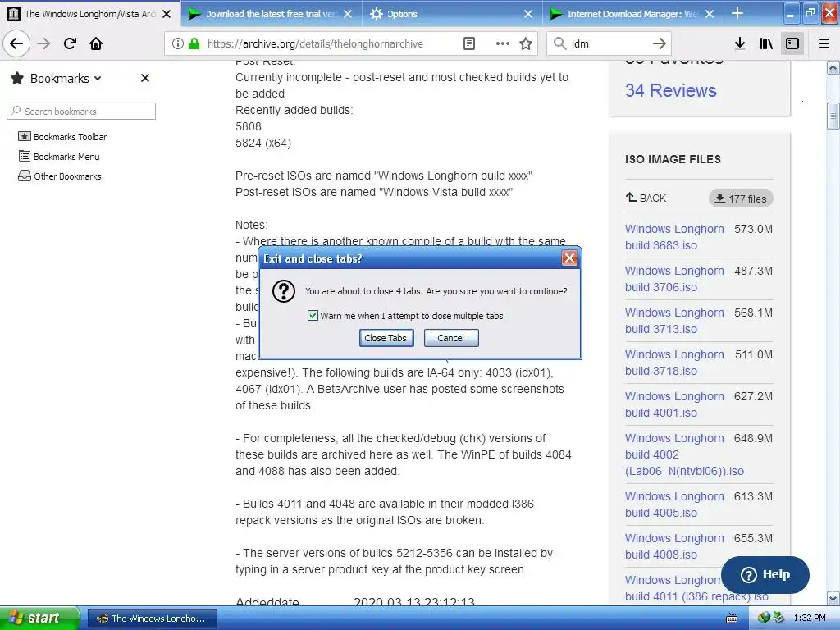Open Windows Longhorn build 3718.iso link

[x=674, y=362]
